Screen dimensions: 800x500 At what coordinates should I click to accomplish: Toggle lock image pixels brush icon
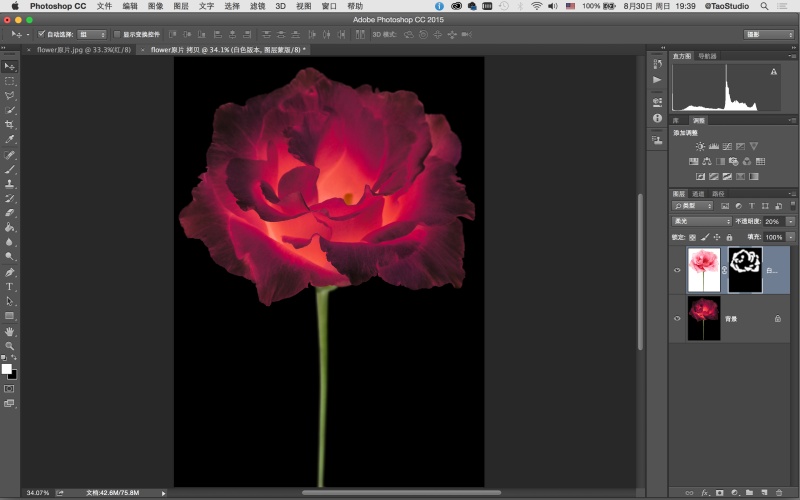click(x=705, y=237)
